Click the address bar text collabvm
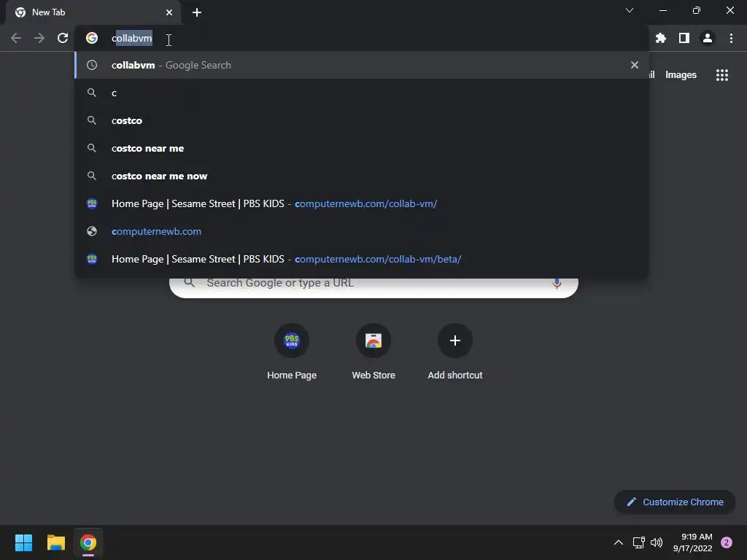The image size is (747, 560). [x=132, y=38]
